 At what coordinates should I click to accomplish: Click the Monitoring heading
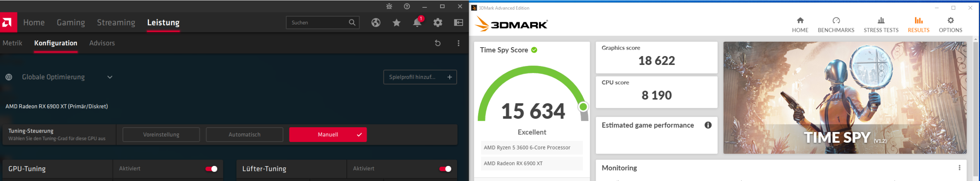619,168
